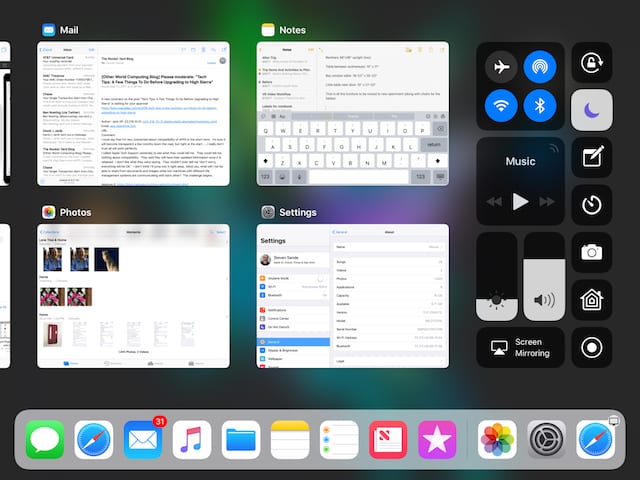Disable Do Not Disturb moon button
Image resolution: width=640 pixels, height=480 pixels.
pyautogui.click(x=591, y=110)
